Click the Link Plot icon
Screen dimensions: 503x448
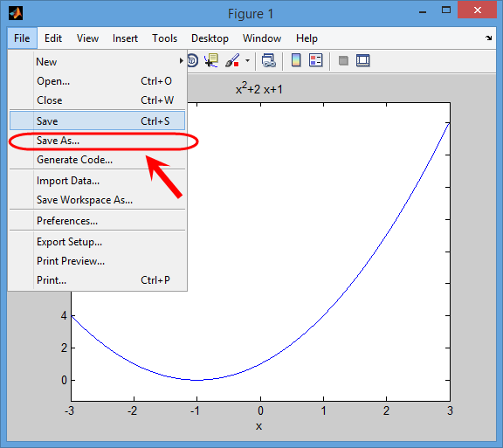pos(268,60)
